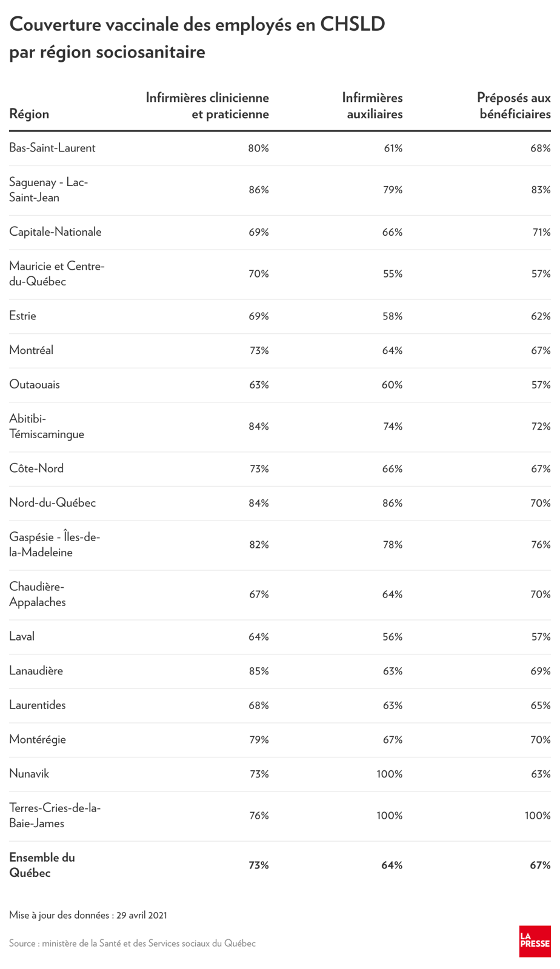
Task: Click the Préposés aux bénéficiaires header
Action: pos(514,105)
